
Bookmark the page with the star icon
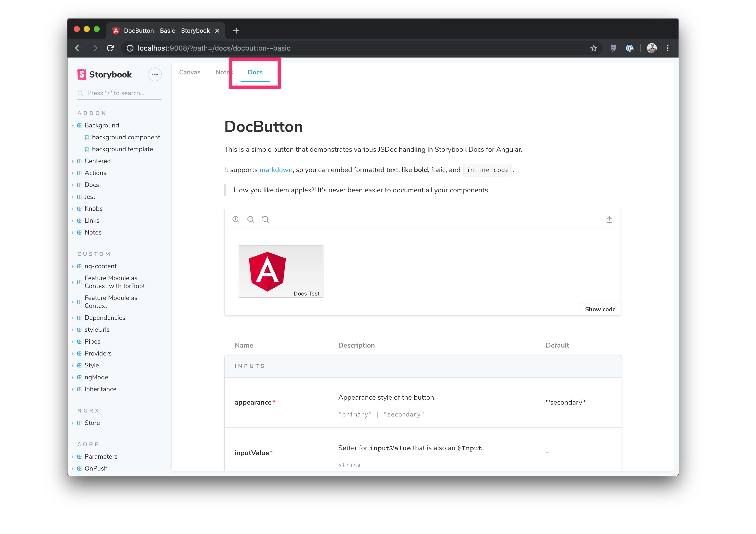[x=593, y=48]
